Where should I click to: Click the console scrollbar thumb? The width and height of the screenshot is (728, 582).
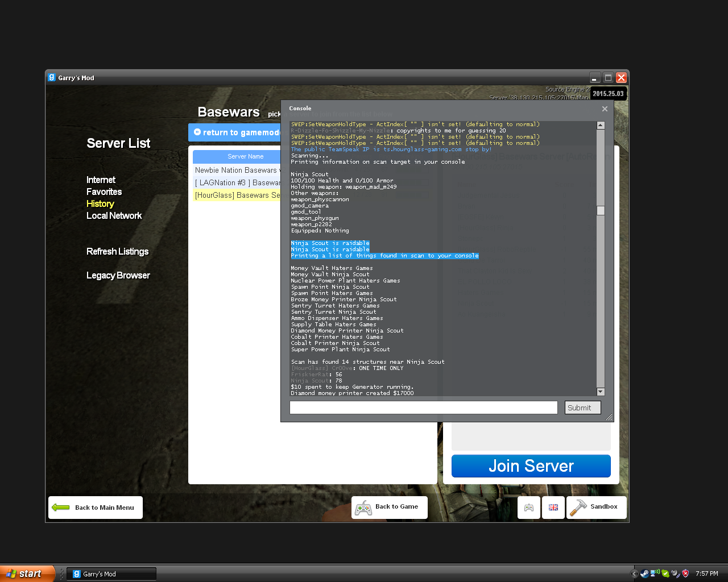point(601,211)
